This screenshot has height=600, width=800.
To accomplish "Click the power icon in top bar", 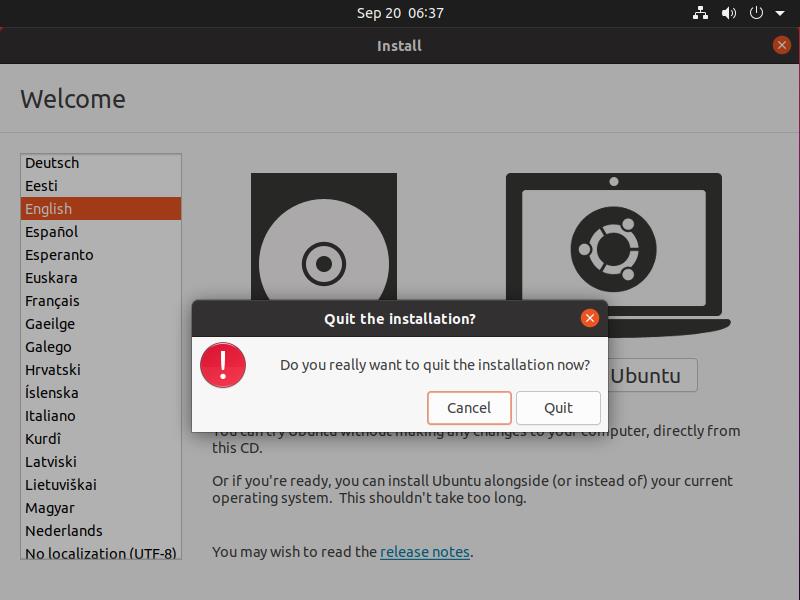I will click(x=756, y=13).
